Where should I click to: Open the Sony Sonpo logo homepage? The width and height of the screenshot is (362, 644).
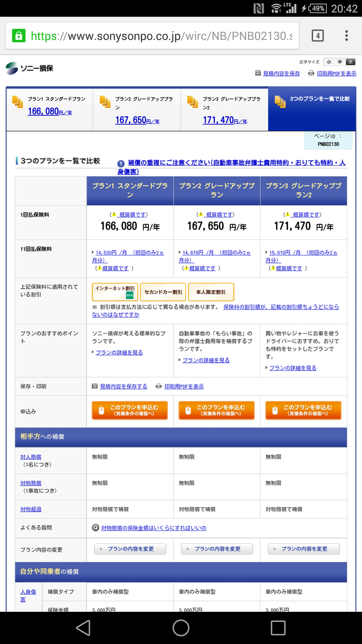29,67
